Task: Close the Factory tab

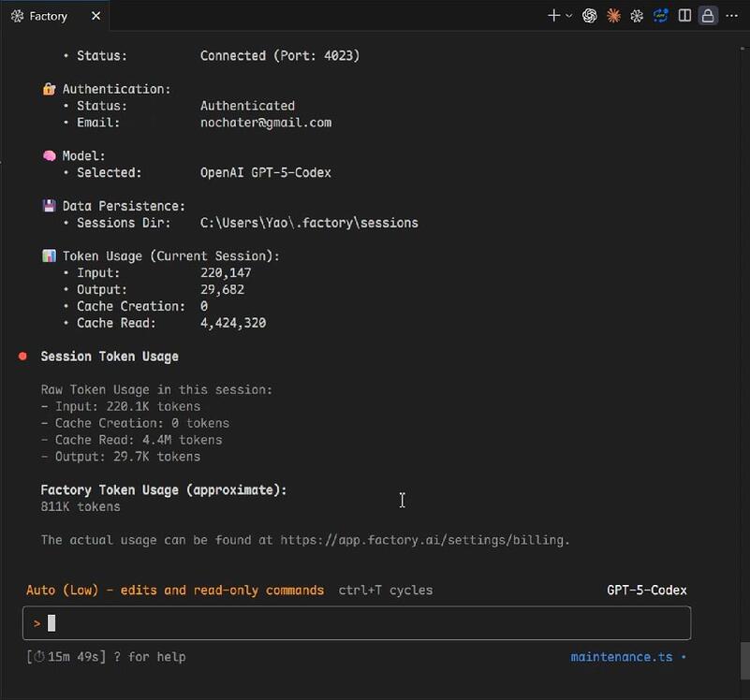Action: pos(96,16)
